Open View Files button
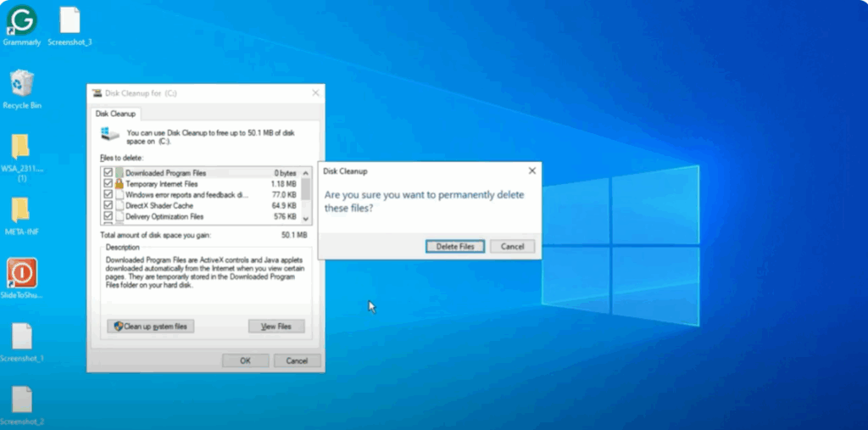This screenshot has height=430, width=868. 276,327
